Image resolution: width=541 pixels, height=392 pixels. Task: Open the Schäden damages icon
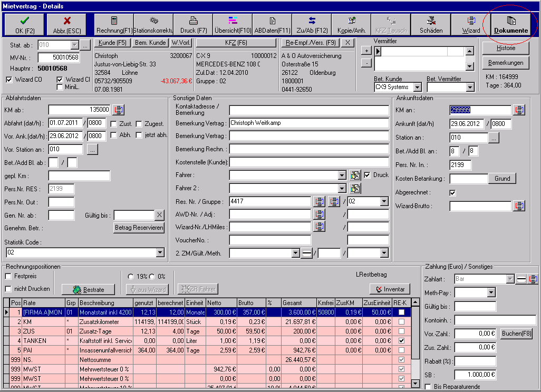tap(431, 24)
